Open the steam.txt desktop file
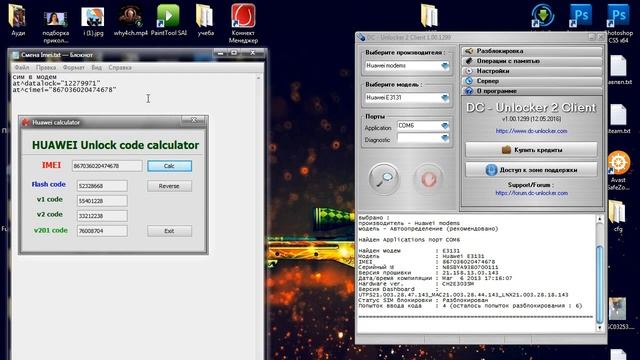 (x=619, y=119)
